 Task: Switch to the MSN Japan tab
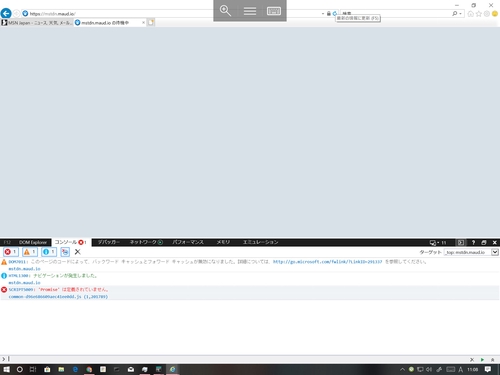point(37,23)
